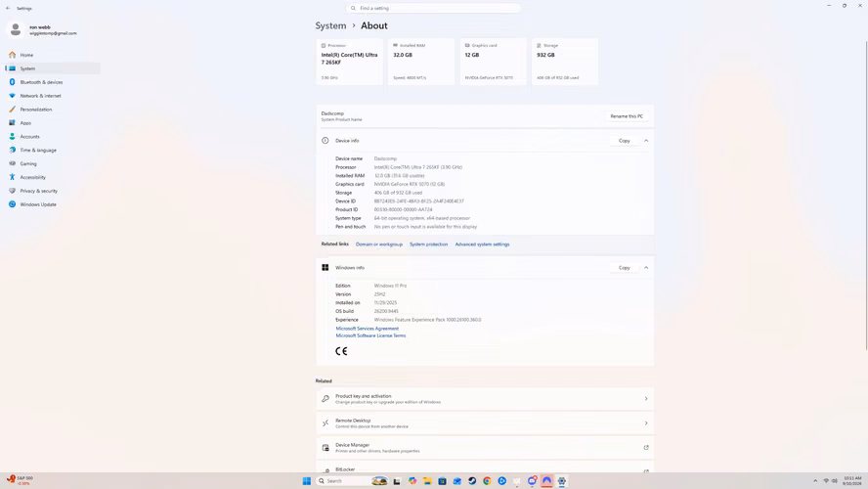This screenshot has width=868, height=489.
Task: Open the Storage summary card
Action: pyautogui.click(x=565, y=62)
